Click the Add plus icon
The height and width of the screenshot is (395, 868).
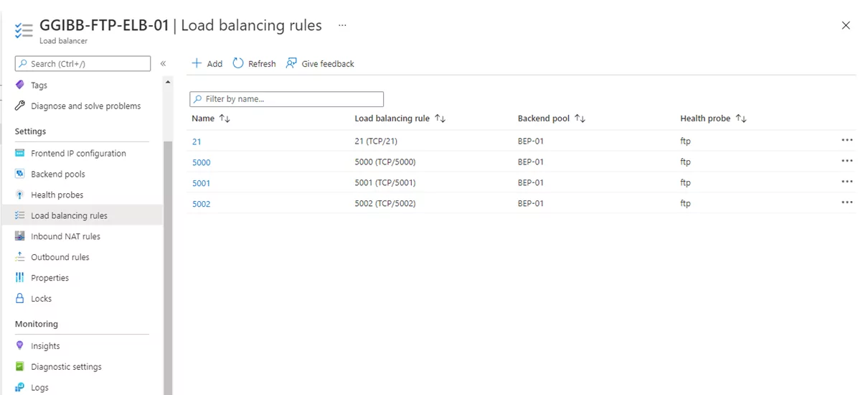197,63
